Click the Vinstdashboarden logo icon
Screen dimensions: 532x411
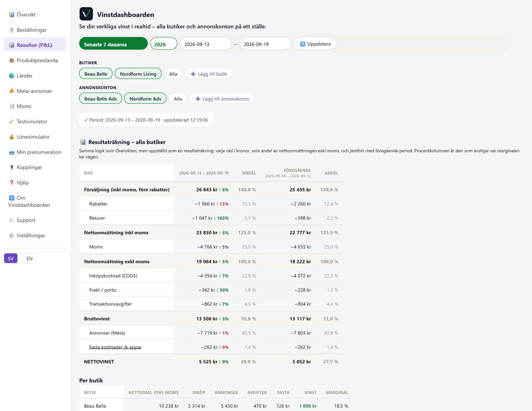click(x=86, y=14)
